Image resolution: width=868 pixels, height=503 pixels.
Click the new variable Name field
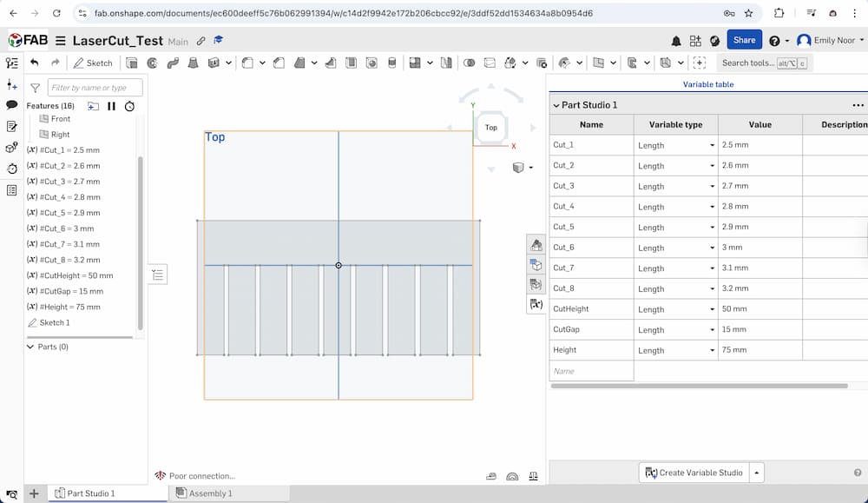click(591, 371)
